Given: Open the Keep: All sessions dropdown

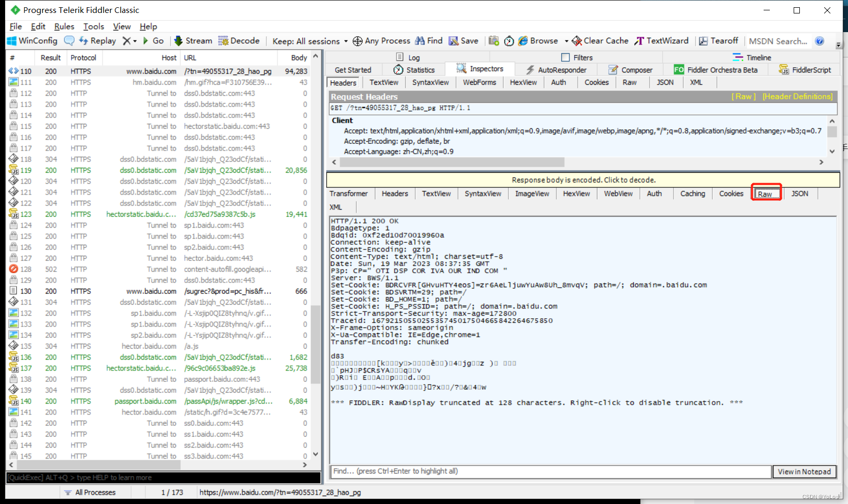Looking at the screenshot, I should 310,41.
